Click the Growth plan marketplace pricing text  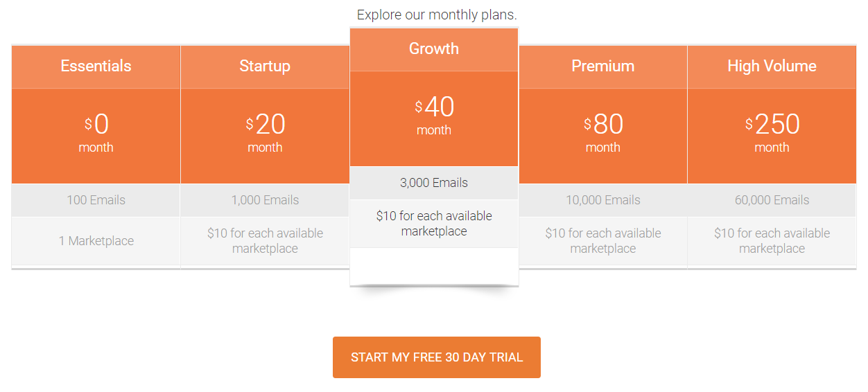point(434,224)
